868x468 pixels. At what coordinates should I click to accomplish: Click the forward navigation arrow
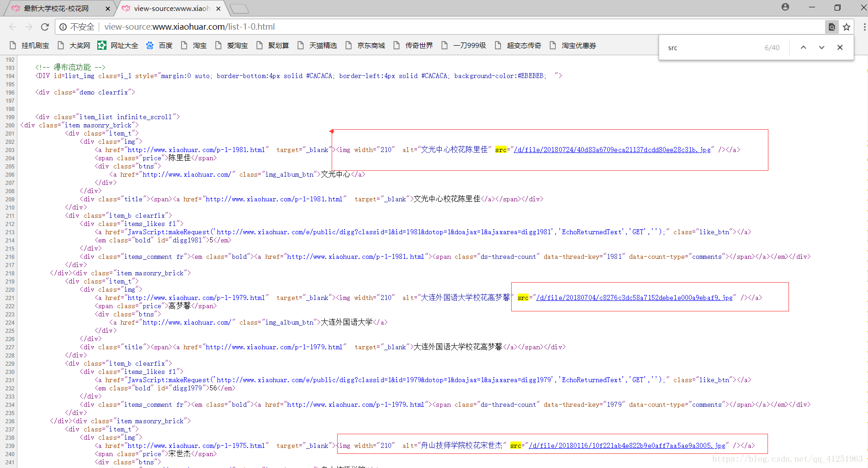click(28, 26)
